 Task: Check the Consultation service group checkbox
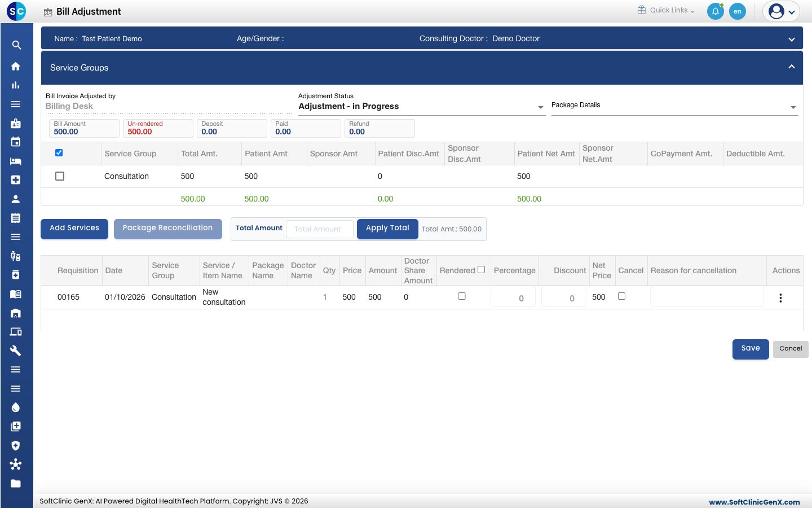point(60,176)
